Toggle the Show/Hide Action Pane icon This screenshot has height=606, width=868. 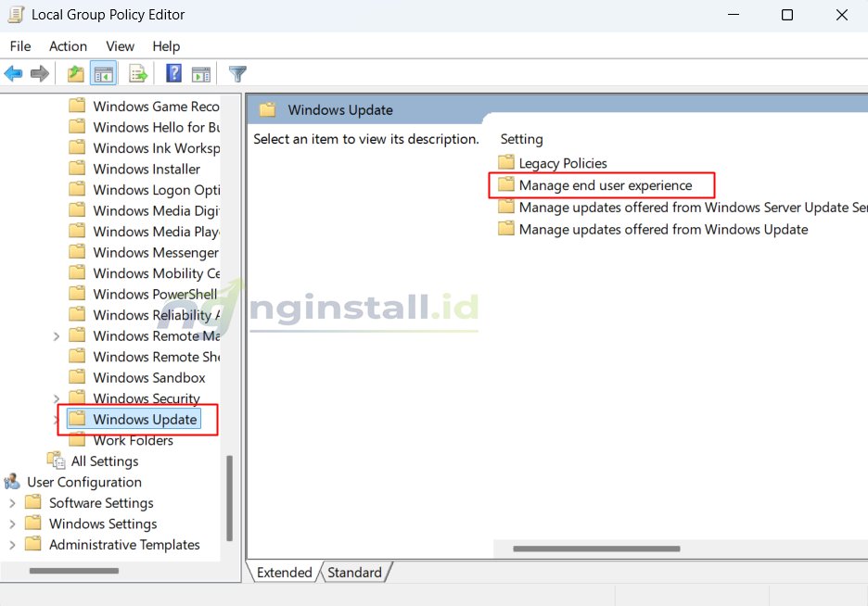[x=203, y=73]
